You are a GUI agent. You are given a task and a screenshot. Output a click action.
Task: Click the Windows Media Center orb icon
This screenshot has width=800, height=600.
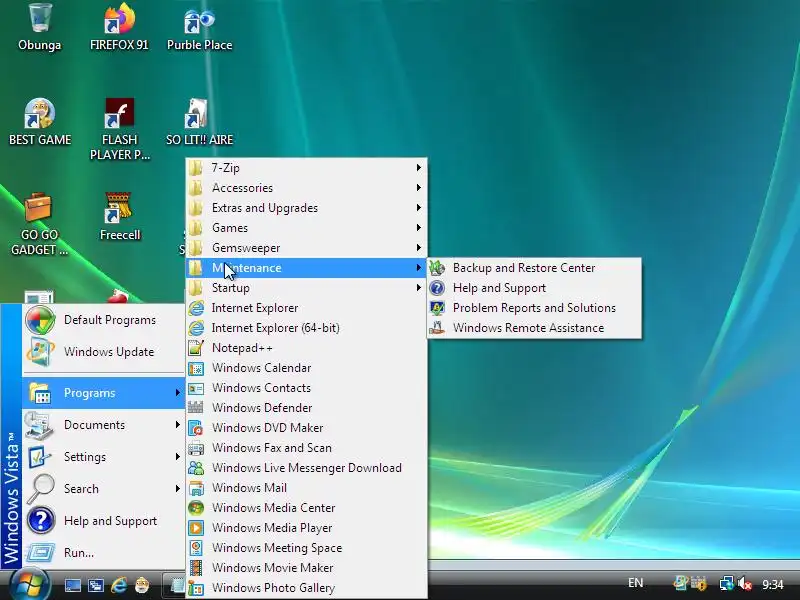pyautogui.click(x=196, y=508)
